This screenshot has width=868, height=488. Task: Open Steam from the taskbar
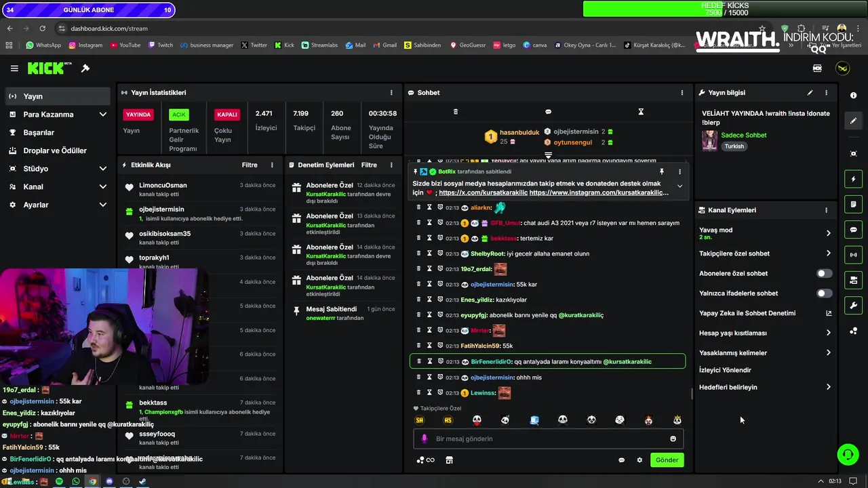pyautogui.click(x=142, y=481)
